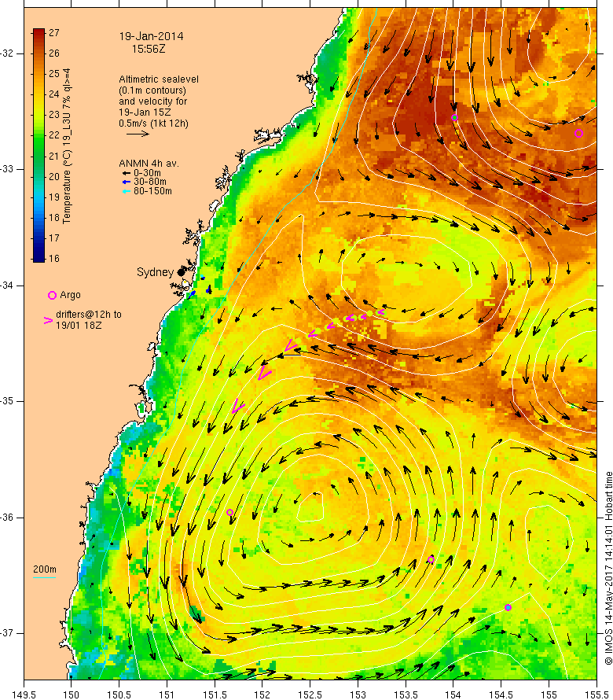Click the date label 19-Jan-2014
The image size is (613, 700).
click(151, 37)
